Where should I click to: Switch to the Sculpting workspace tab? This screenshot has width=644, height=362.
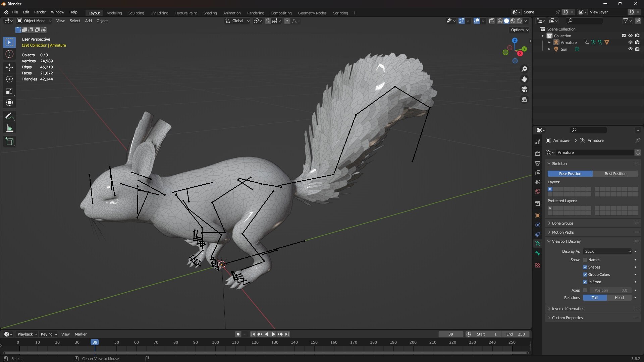(136, 13)
